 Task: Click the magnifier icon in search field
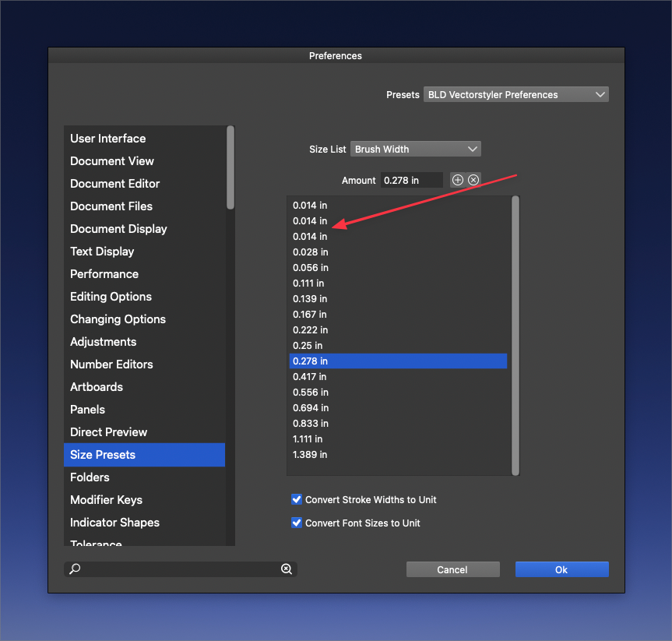(x=75, y=569)
